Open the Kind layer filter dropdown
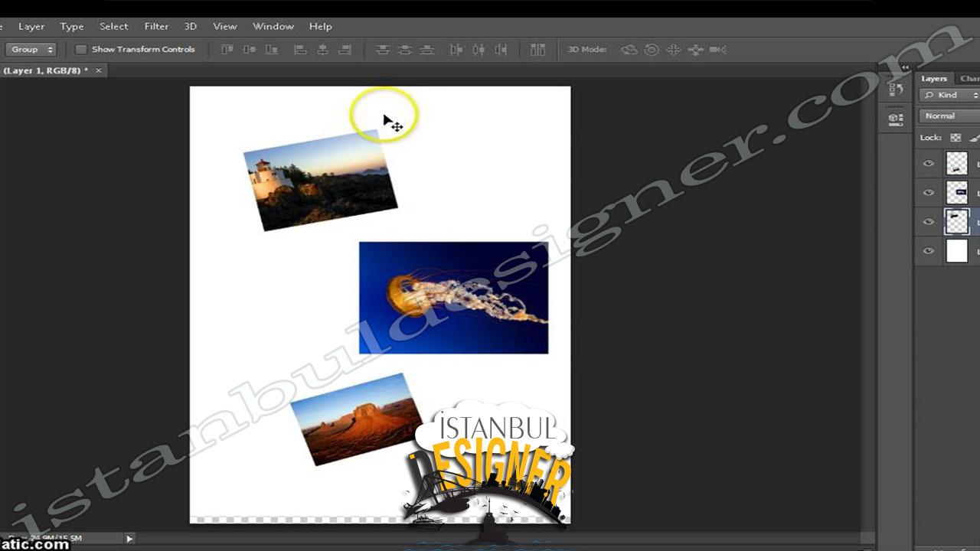The height and width of the screenshot is (551, 980). 950,95
